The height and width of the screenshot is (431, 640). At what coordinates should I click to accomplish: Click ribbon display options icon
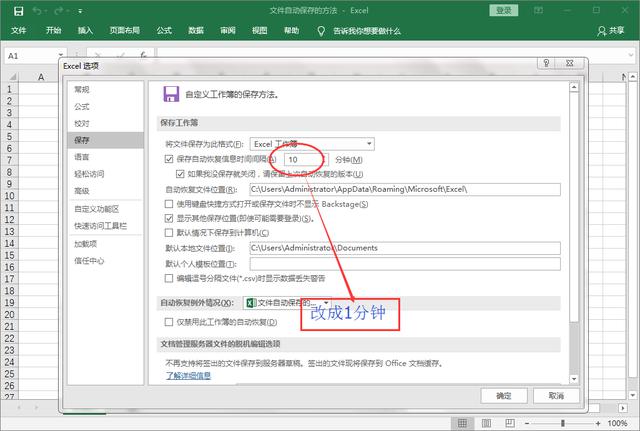(538, 11)
